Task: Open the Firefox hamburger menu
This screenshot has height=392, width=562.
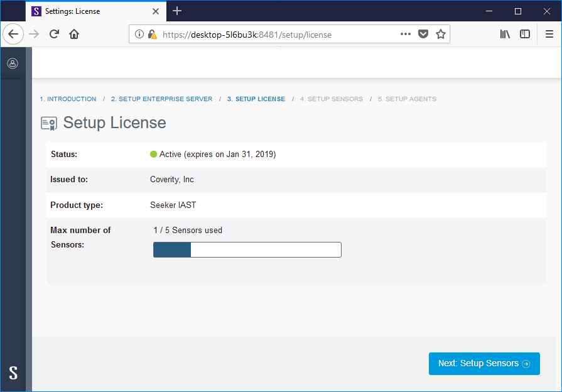Action: 548,34
